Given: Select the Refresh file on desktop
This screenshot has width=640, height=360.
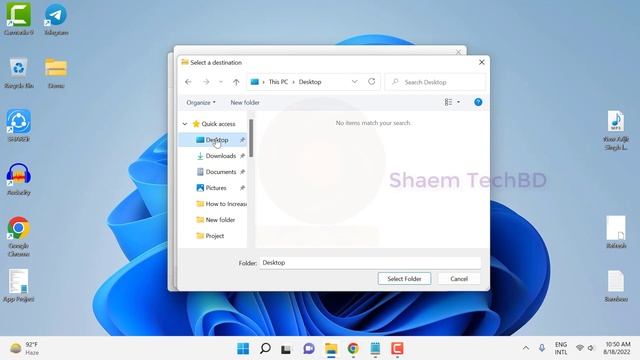Looking at the screenshot, I should 616,232.
